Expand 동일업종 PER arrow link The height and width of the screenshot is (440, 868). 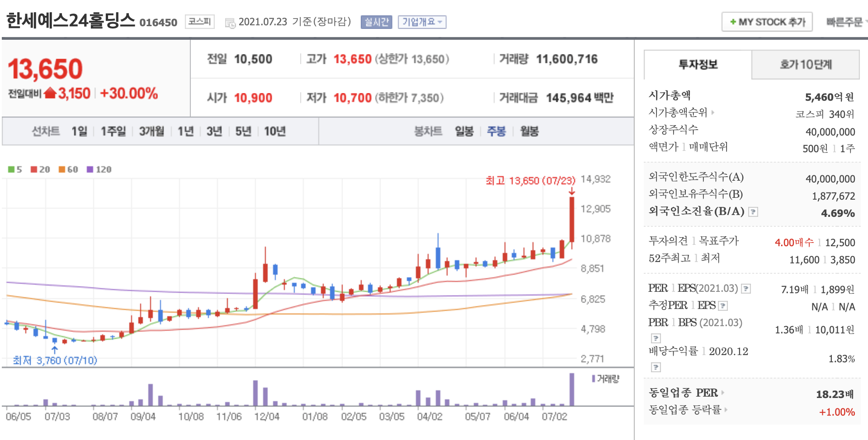(722, 393)
